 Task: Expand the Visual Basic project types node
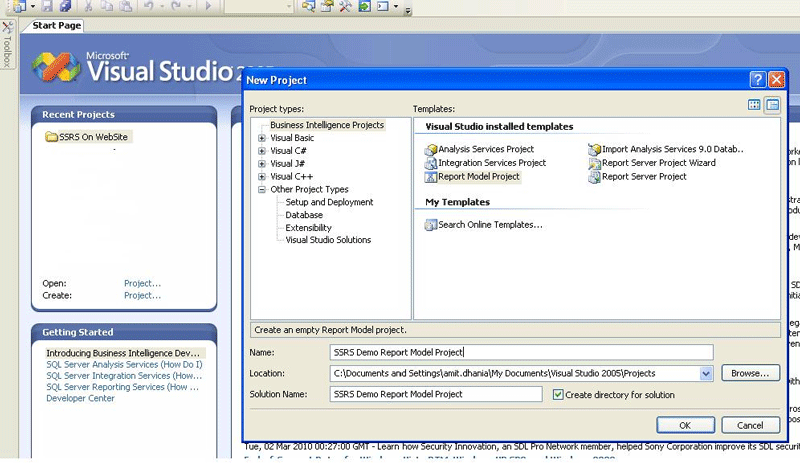click(x=262, y=138)
